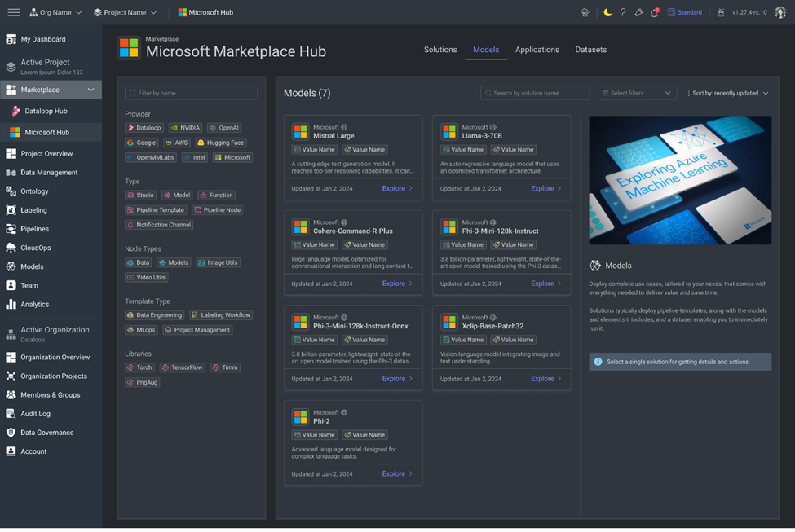Explore the Phi-3-Mini-128k-Instruct model
795x532 pixels.
tap(546, 284)
